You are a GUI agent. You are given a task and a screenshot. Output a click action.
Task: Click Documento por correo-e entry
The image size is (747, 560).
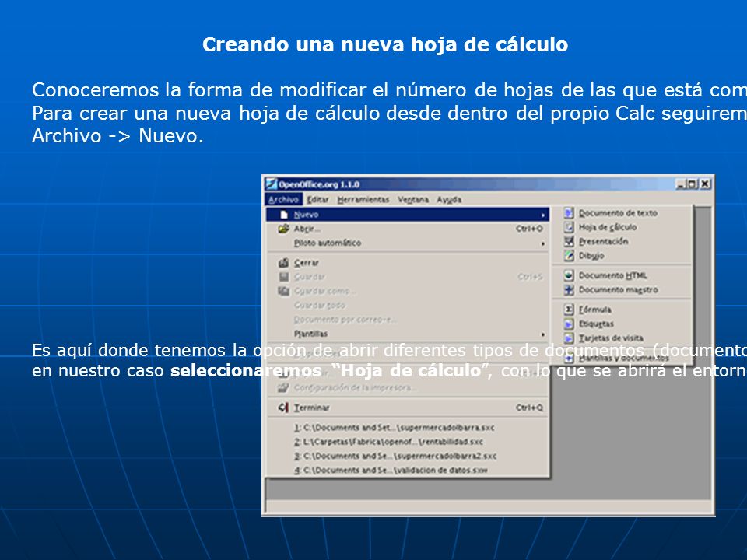tap(408, 320)
